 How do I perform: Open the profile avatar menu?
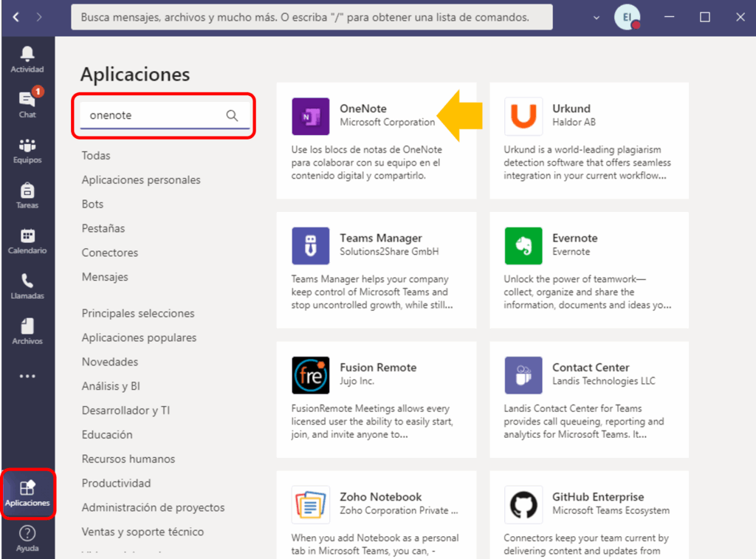click(626, 17)
